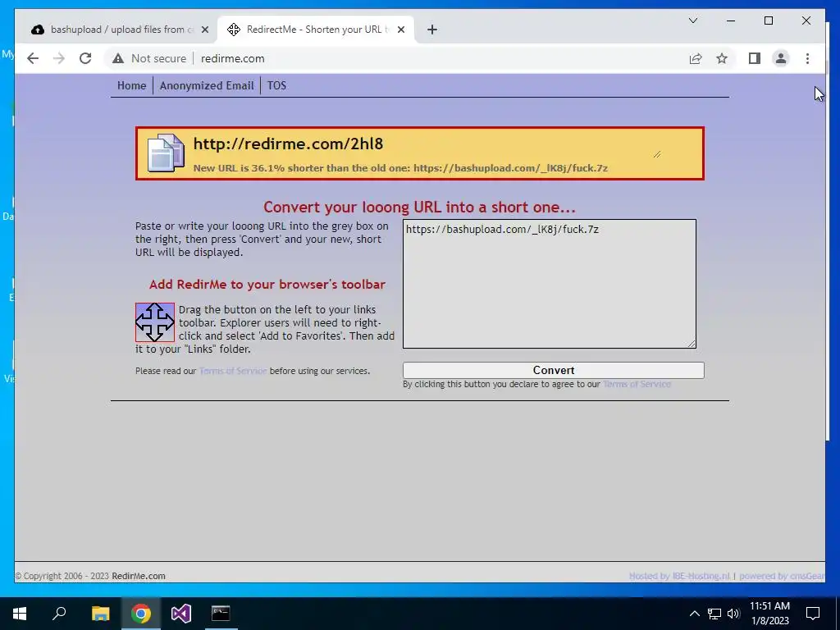
Task: Open the Chrome profile avatar
Action: tap(781, 58)
